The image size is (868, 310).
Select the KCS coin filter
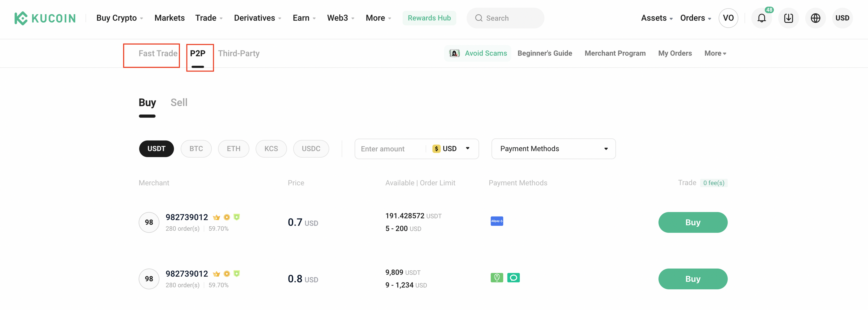(x=271, y=149)
